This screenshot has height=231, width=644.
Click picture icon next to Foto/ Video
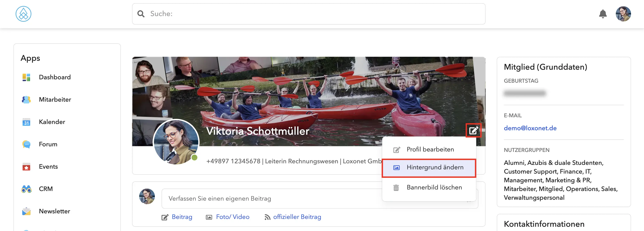point(209,217)
